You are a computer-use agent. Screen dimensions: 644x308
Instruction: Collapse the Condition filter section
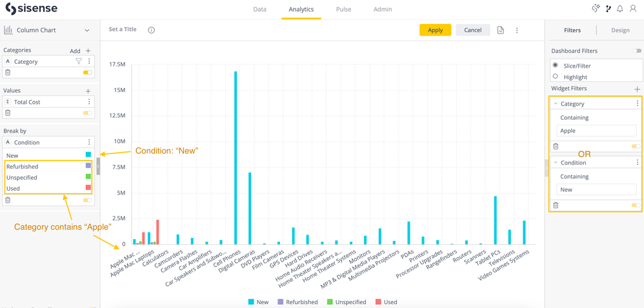tap(556, 163)
